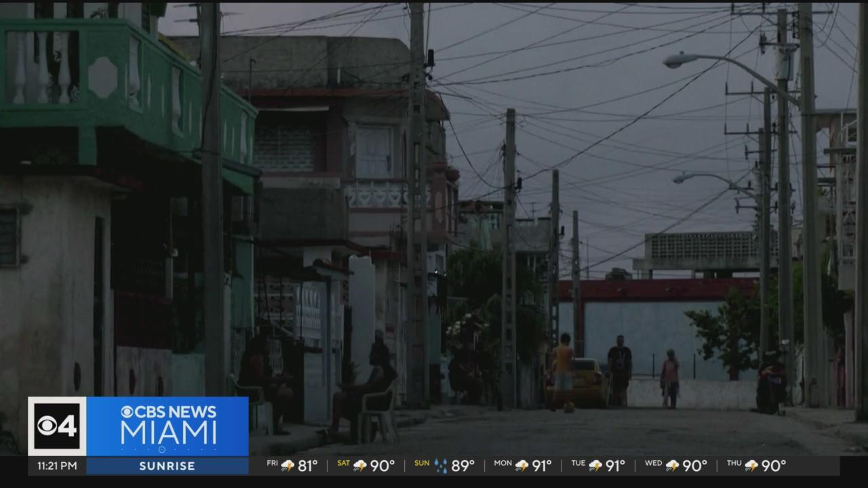868x488 pixels.
Task: Click Sunday's rain drops weather icon
Action: pyautogui.click(x=441, y=466)
